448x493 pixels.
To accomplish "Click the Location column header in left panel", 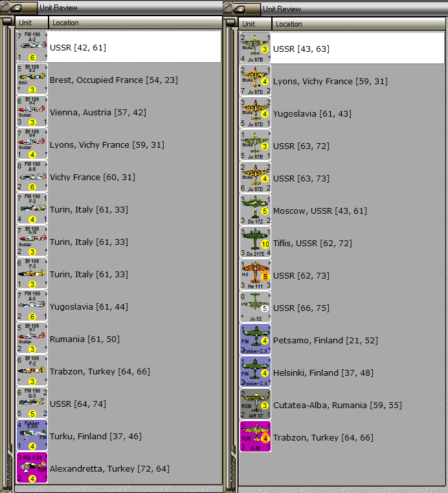I will 135,23.
